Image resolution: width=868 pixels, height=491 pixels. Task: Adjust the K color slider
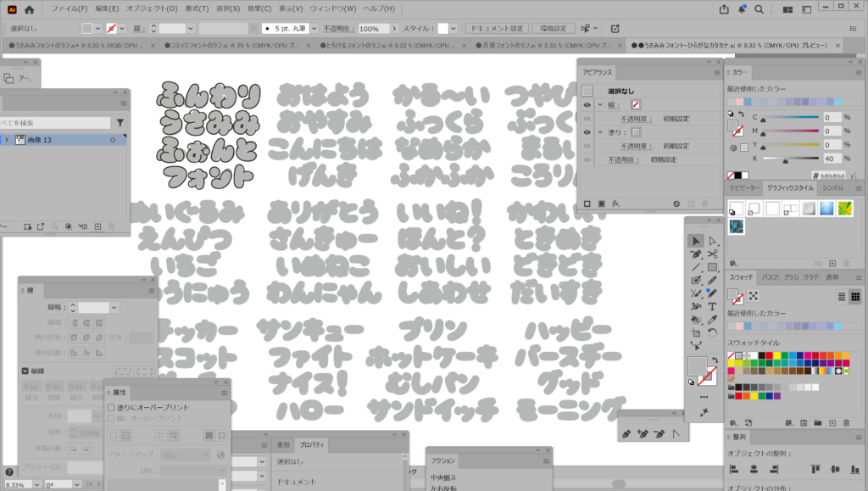click(x=785, y=159)
